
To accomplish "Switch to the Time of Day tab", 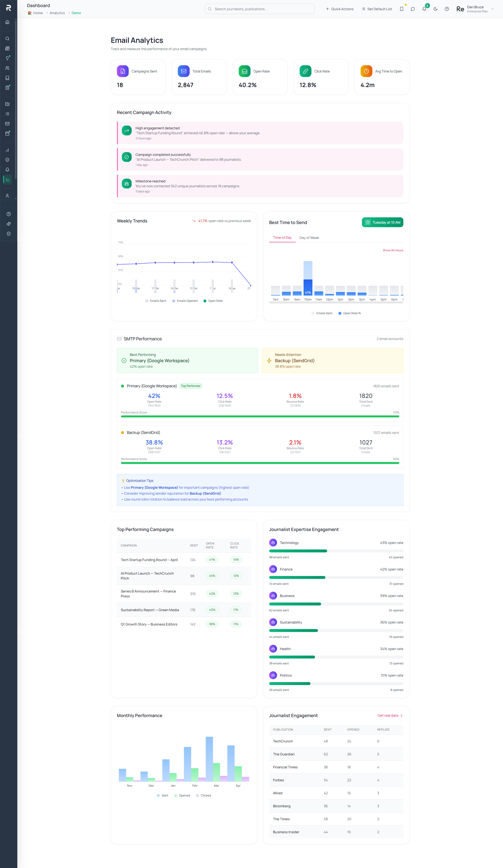I will pyautogui.click(x=282, y=238).
